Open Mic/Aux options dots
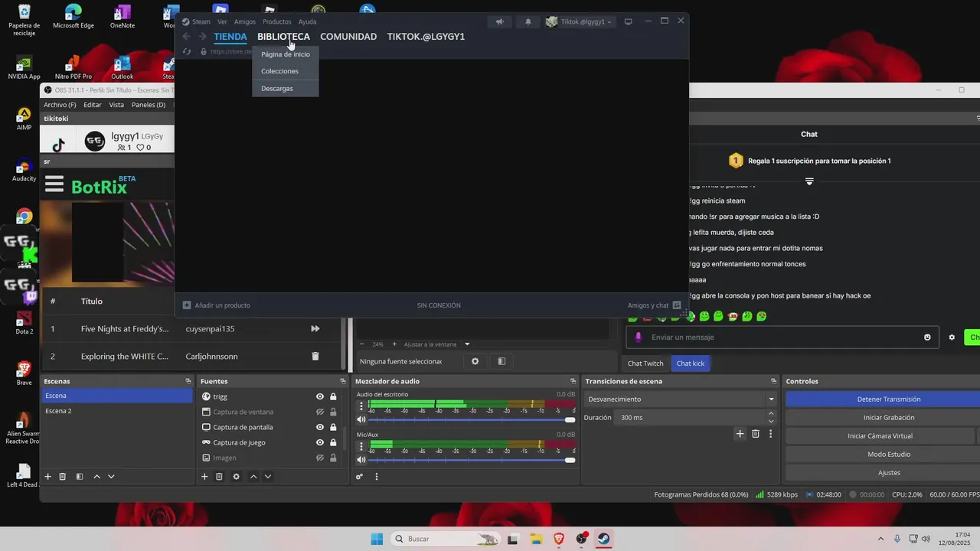Image resolution: width=980 pixels, height=551 pixels. (361, 445)
